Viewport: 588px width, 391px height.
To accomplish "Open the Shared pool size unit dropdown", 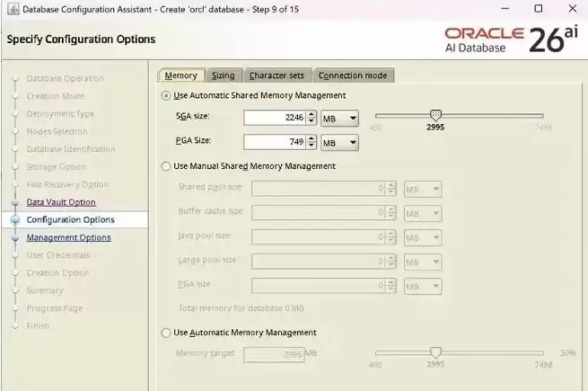I will [423, 190].
